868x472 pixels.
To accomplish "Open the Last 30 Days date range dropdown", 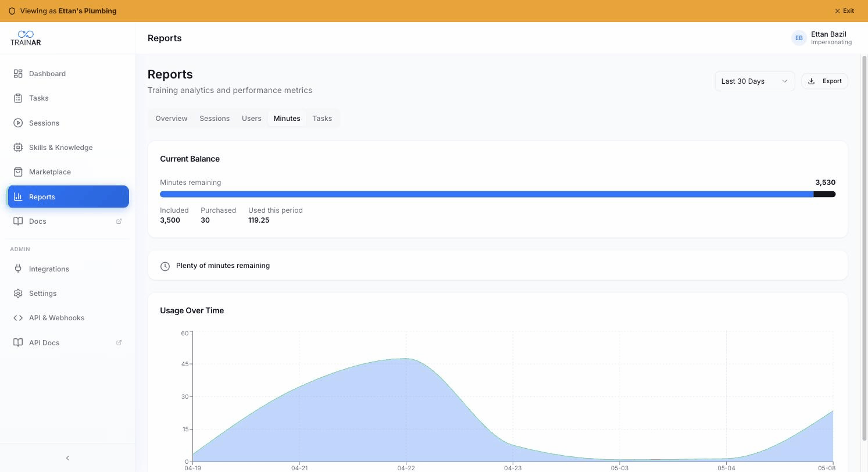I will coord(754,81).
